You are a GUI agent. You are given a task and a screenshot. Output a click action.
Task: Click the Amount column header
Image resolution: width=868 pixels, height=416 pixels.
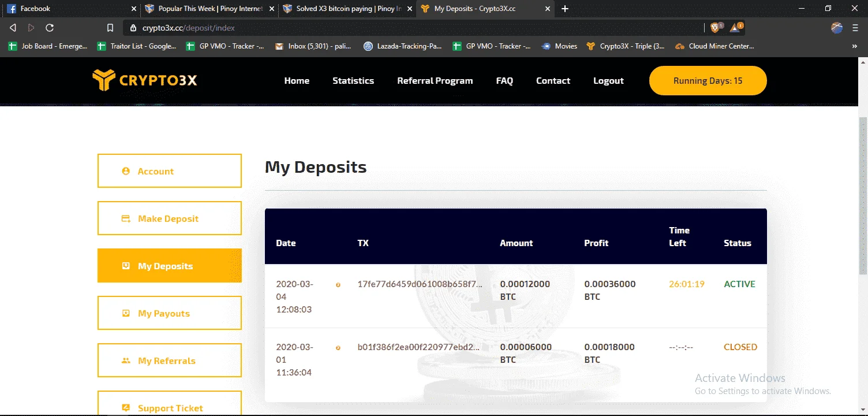point(517,243)
